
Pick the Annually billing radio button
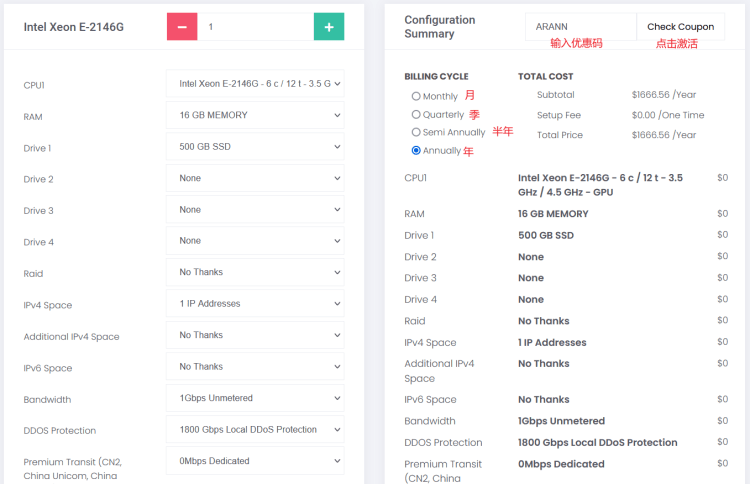point(416,150)
